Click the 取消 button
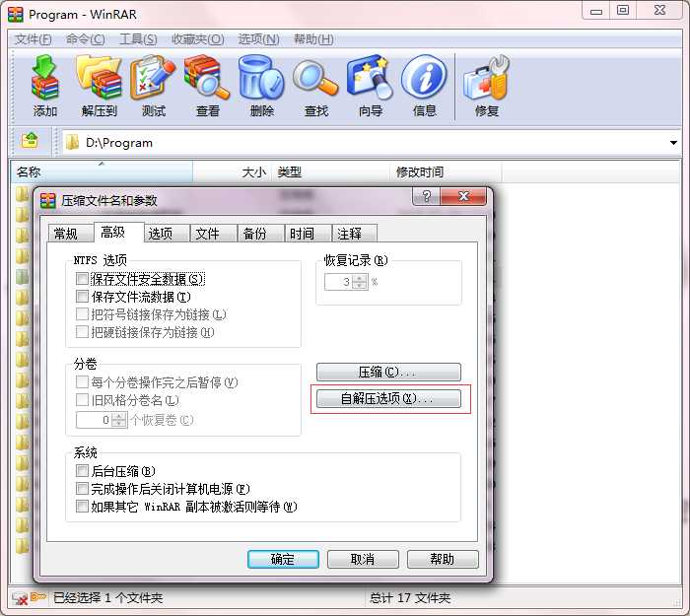Image resolution: width=690 pixels, height=616 pixels. [x=363, y=559]
